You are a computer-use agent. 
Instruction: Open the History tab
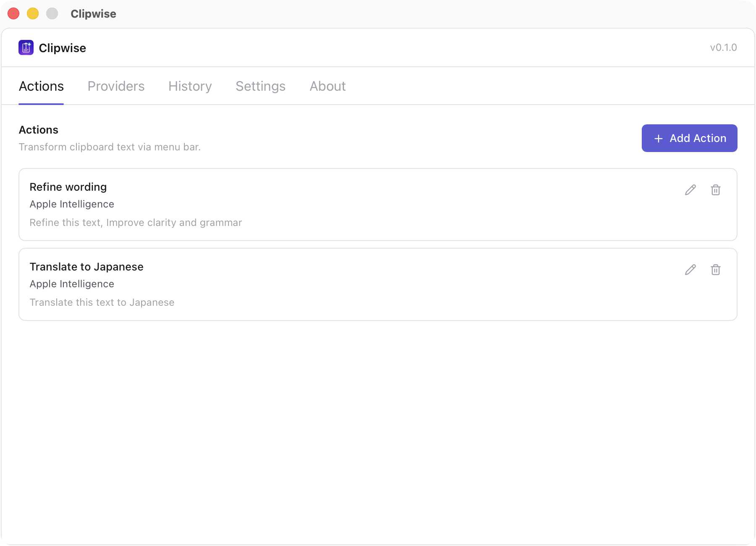point(189,86)
